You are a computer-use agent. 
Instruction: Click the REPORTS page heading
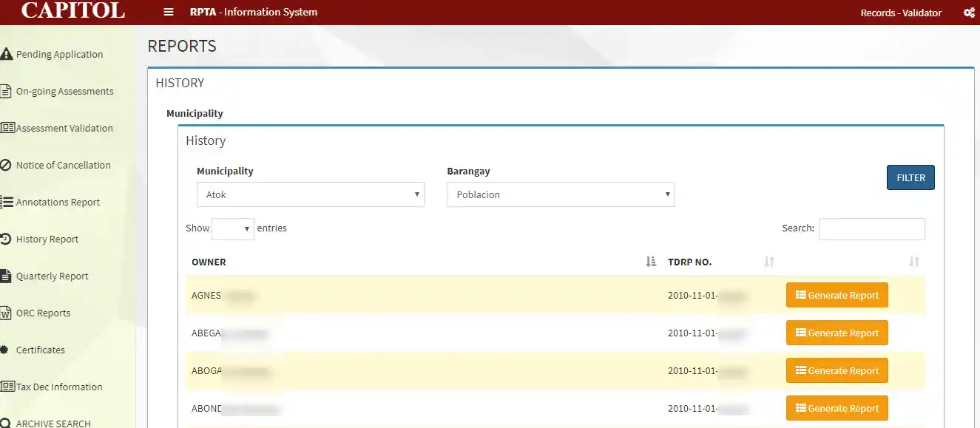[x=182, y=46]
